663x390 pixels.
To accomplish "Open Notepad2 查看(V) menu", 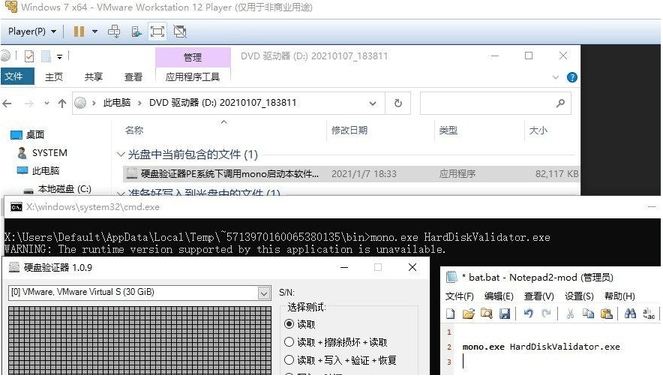I will pyautogui.click(x=539, y=296).
